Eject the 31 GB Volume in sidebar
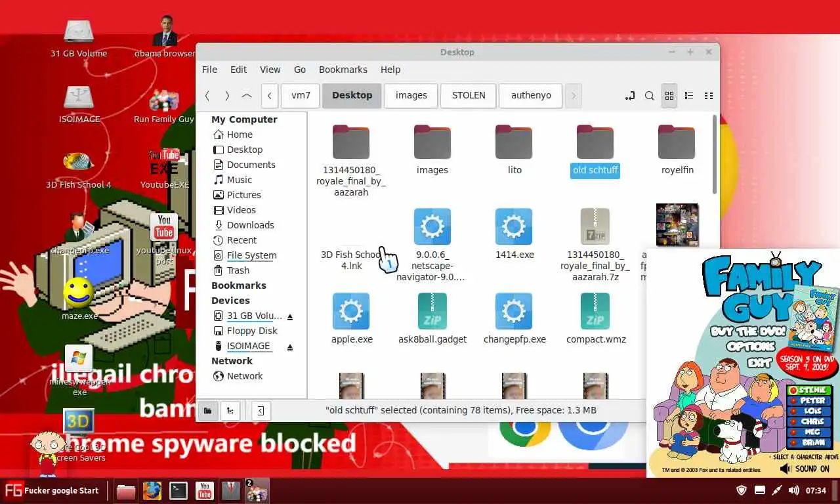 [290, 316]
